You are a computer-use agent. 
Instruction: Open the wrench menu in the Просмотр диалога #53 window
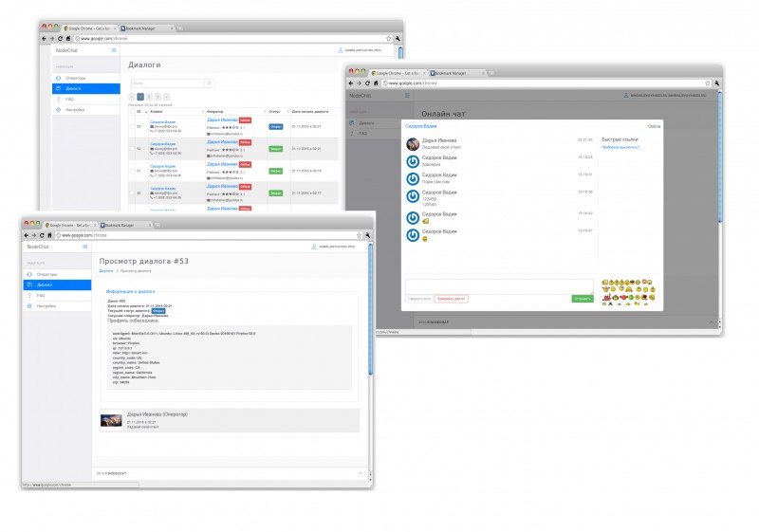(x=368, y=235)
